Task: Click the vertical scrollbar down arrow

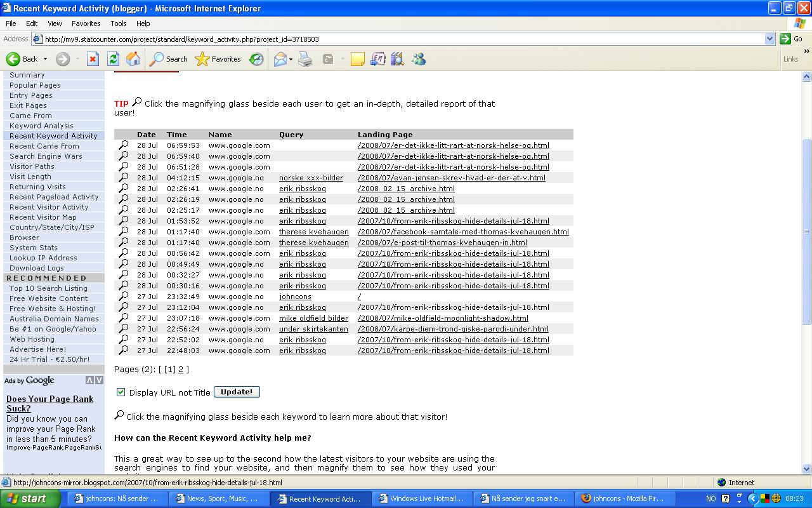Action: pos(807,469)
